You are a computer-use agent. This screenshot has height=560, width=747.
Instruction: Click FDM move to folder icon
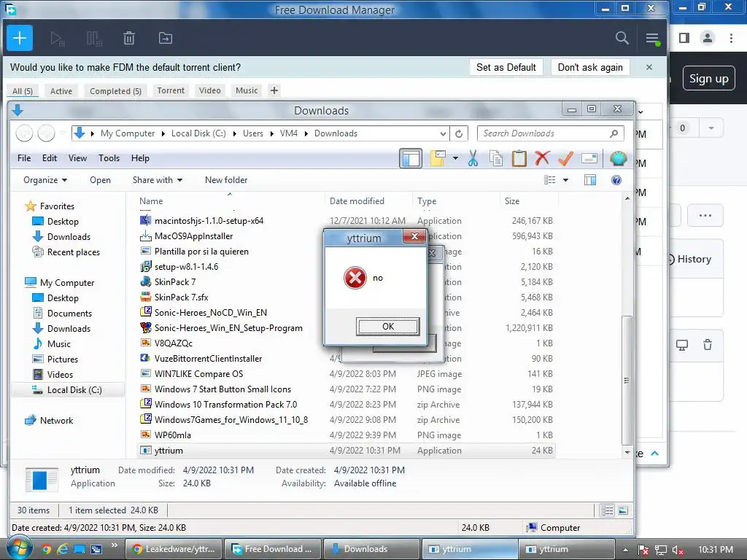(x=166, y=38)
